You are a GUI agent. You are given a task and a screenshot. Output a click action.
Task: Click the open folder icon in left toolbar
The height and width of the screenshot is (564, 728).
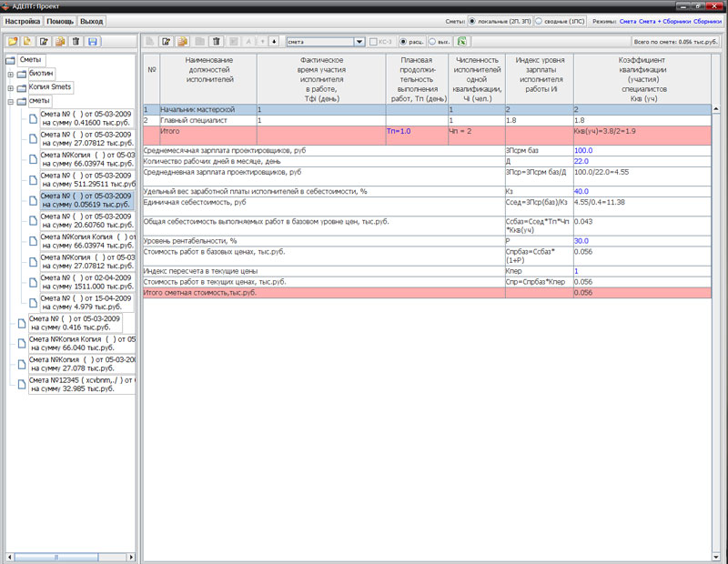(x=13, y=42)
